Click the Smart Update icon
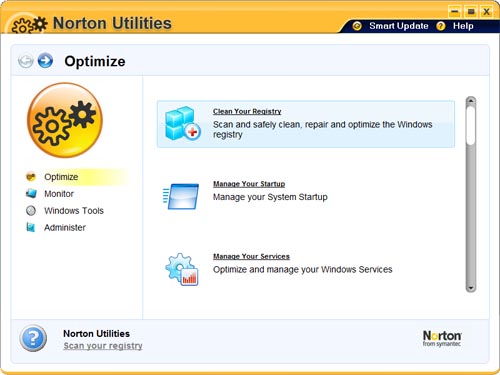Screen dimensions: 500x375 (x=357, y=26)
